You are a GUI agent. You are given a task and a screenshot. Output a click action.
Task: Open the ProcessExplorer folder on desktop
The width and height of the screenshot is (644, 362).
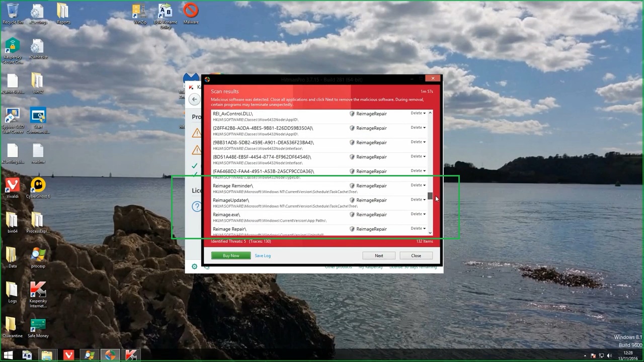pos(38,223)
